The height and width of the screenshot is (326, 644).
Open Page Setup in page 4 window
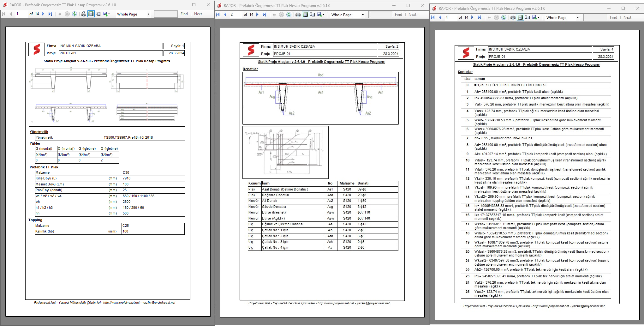(528, 17)
